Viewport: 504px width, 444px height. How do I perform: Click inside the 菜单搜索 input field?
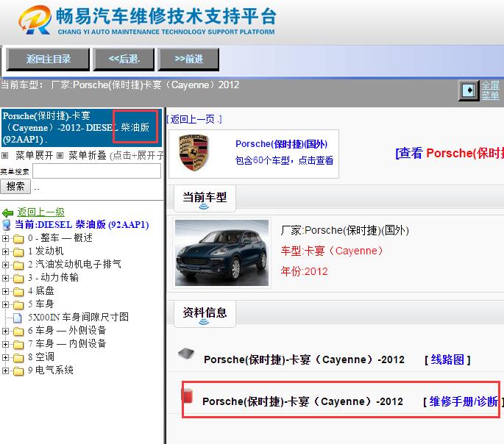[96, 171]
